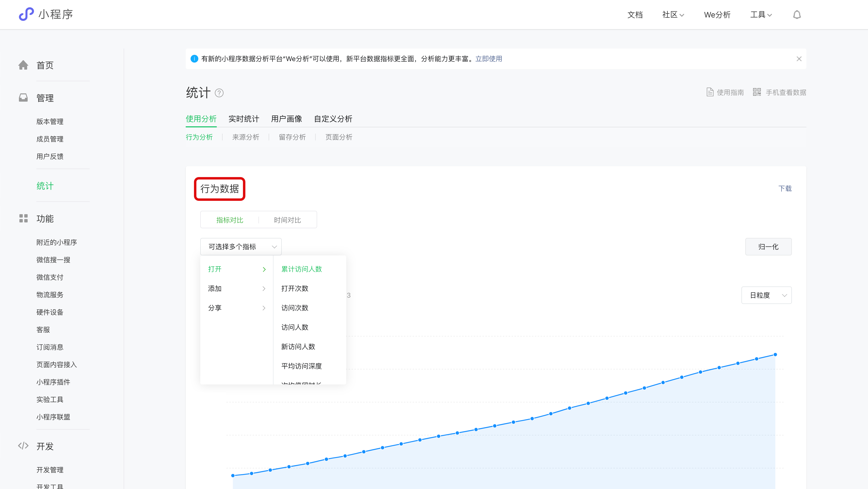The height and width of the screenshot is (489, 868).
Task: Open 小程序插件 in sidebar
Action: click(53, 382)
